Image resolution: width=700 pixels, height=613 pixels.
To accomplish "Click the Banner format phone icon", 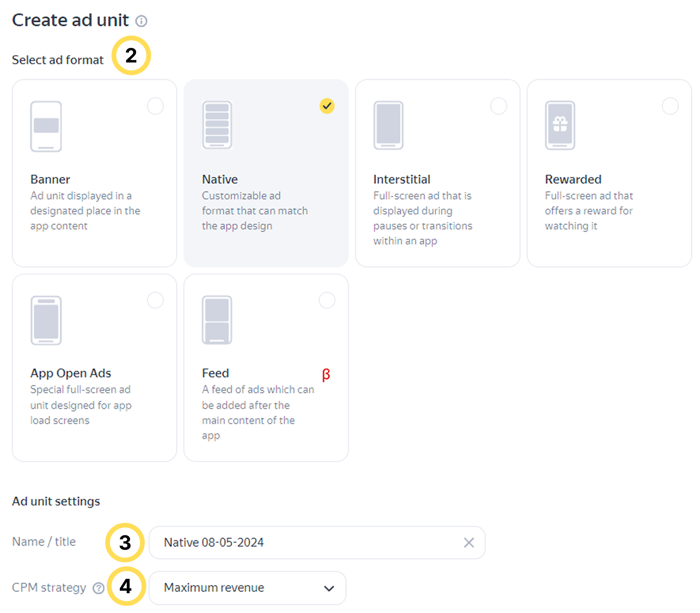I will click(46, 126).
